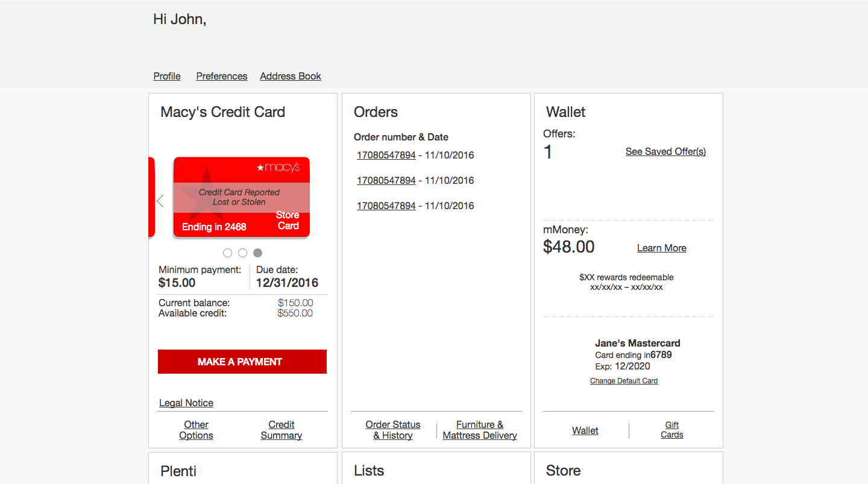
Task: Open first order 17080547894 link
Action: point(386,155)
